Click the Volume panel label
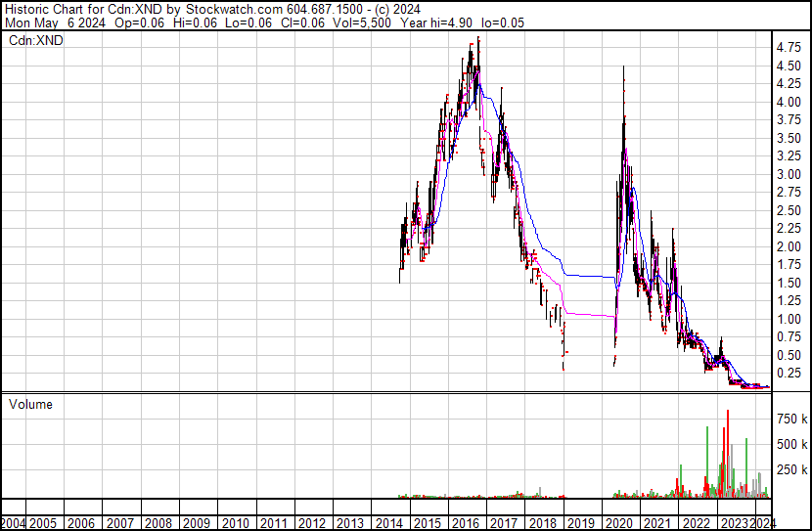This screenshot has height=531, width=812. click(x=30, y=404)
